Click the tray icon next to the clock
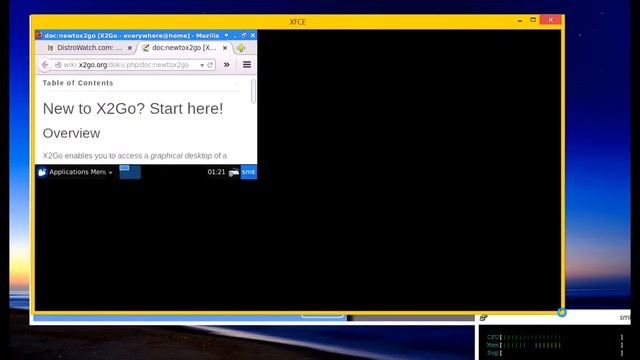The width and height of the screenshot is (640, 360). (x=234, y=172)
